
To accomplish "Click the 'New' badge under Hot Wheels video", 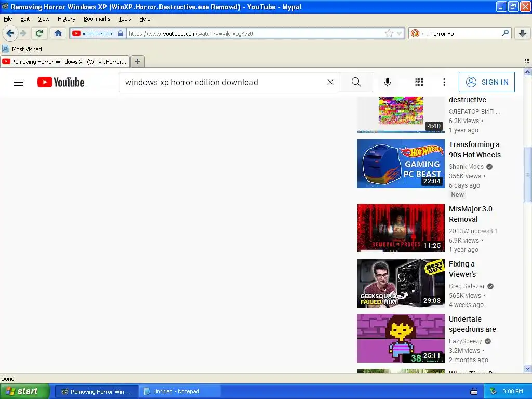I will 457,195.
